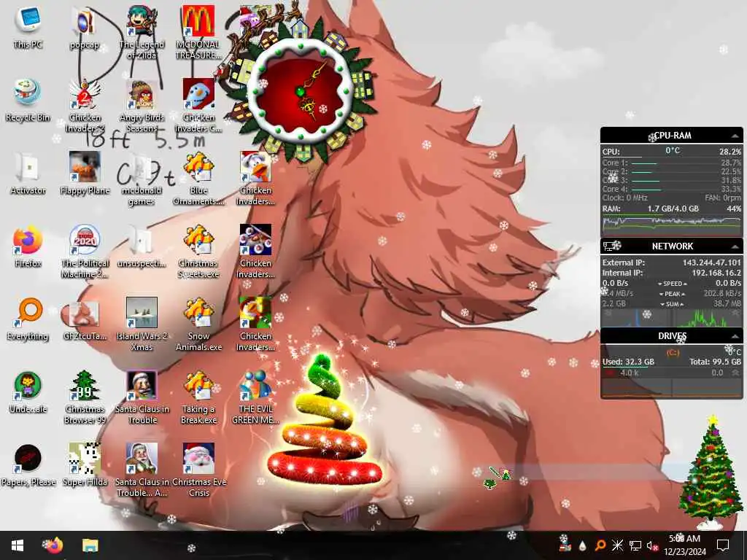Launch Firefox from the desktop
747x560 pixels.
(x=28, y=246)
